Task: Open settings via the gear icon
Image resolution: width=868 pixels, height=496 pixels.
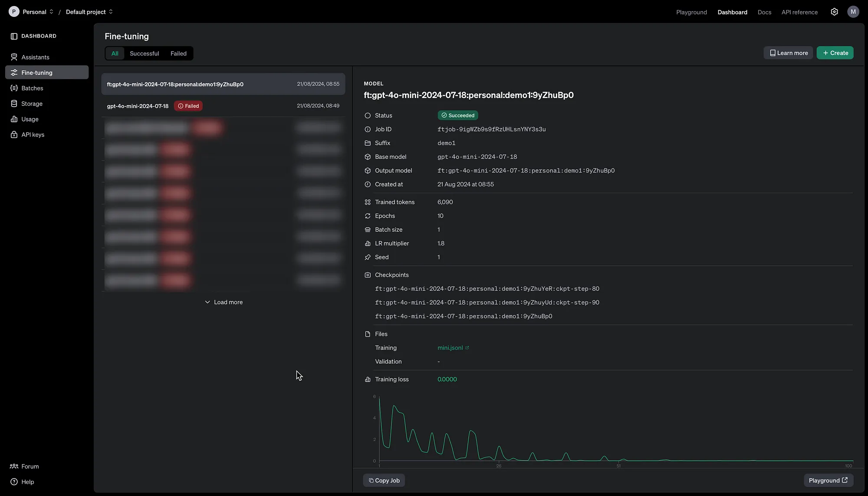Action: click(x=834, y=12)
